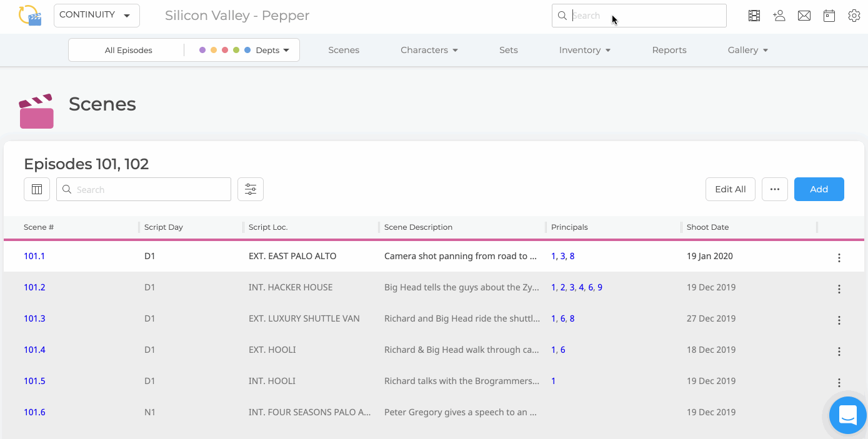Image resolution: width=868 pixels, height=439 pixels.
Task: Expand the Depts dropdown
Action: 272,50
